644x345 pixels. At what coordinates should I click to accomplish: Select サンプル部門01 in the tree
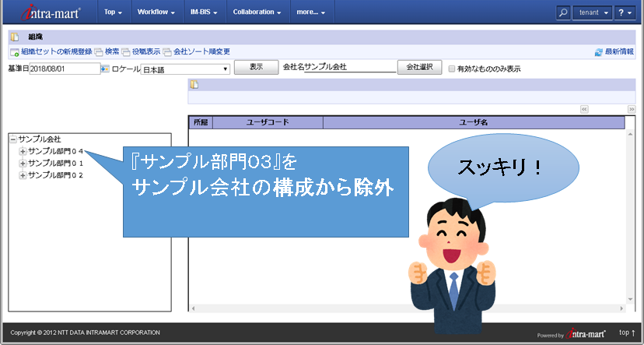(x=55, y=164)
